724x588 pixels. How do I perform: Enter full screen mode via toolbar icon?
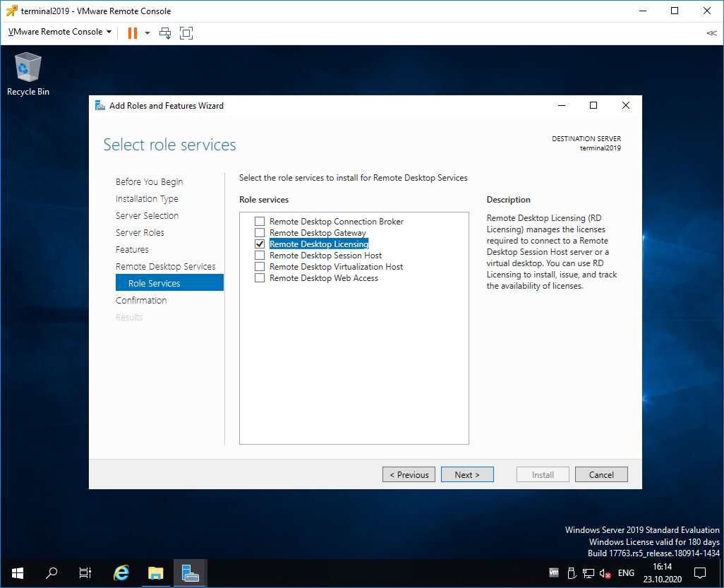click(186, 32)
